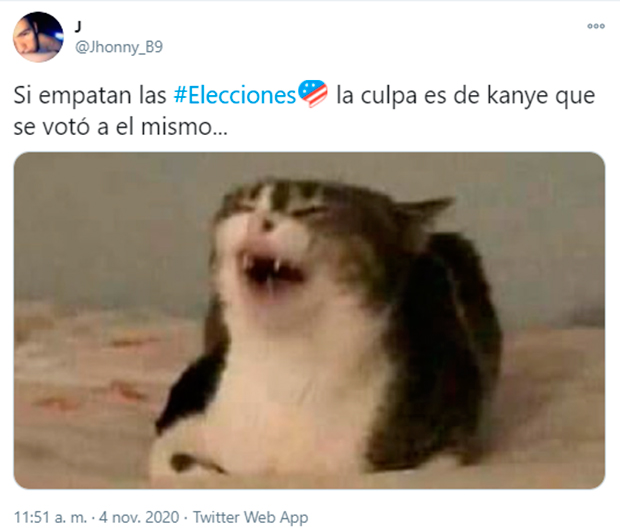Click the American flag heart emoji
620x532 pixels.
tap(312, 93)
